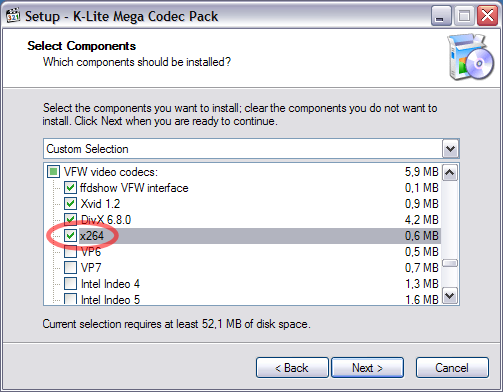Minimize the setup window
Image resolution: width=503 pixels, height=392 pixels.
click(441, 16)
